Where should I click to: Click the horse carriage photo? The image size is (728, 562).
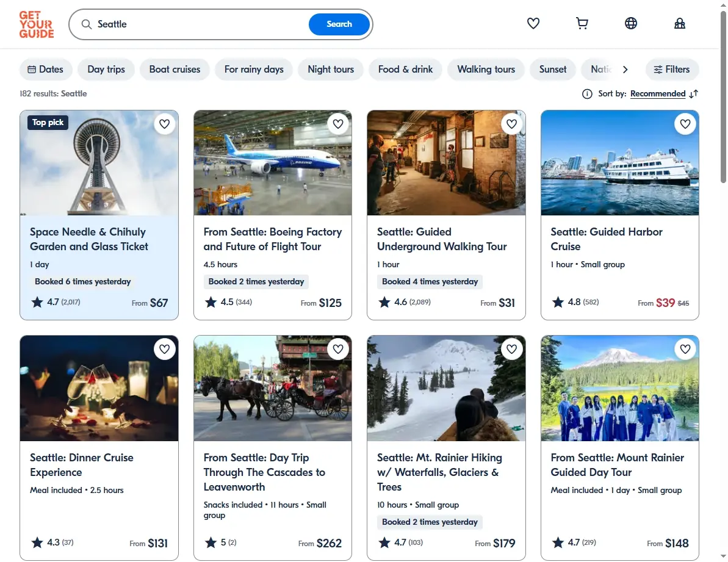click(x=273, y=389)
